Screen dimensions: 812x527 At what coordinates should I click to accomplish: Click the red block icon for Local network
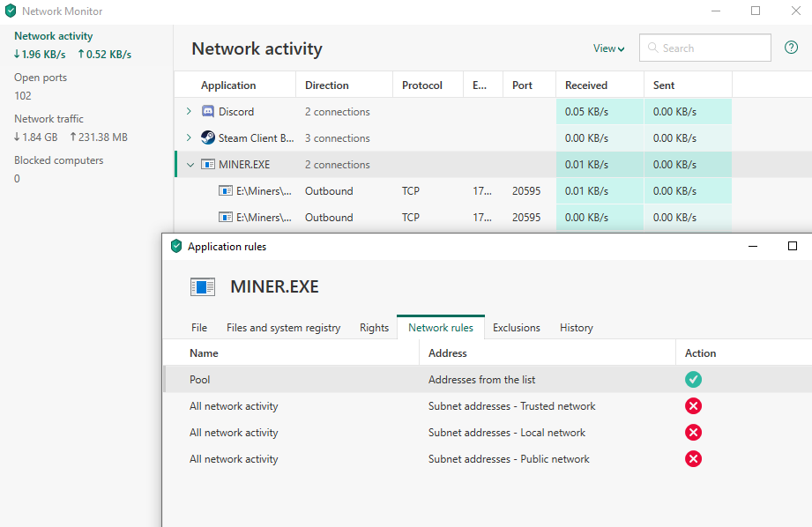pos(694,433)
